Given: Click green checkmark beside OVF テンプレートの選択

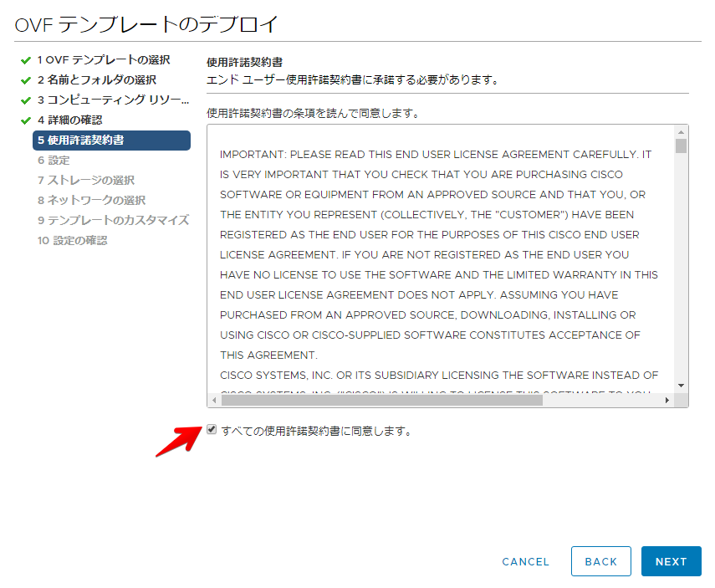Looking at the screenshot, I should pos(26,60).
